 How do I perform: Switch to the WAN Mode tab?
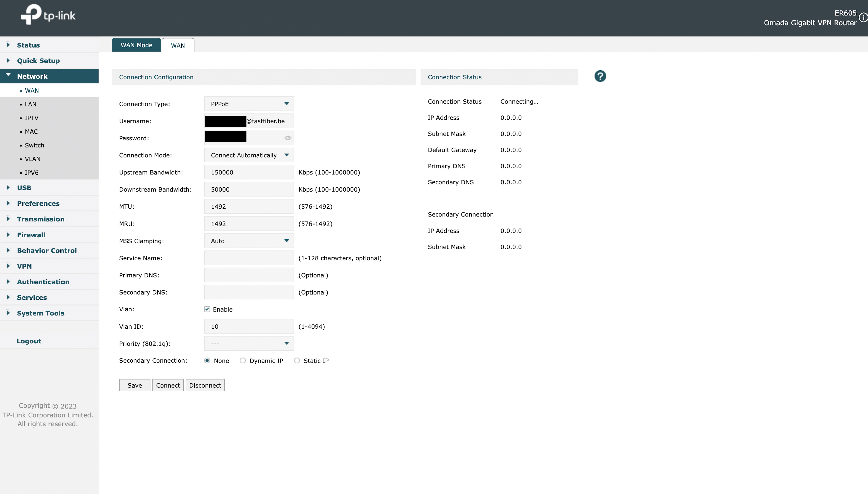click(x=136, y=45)
